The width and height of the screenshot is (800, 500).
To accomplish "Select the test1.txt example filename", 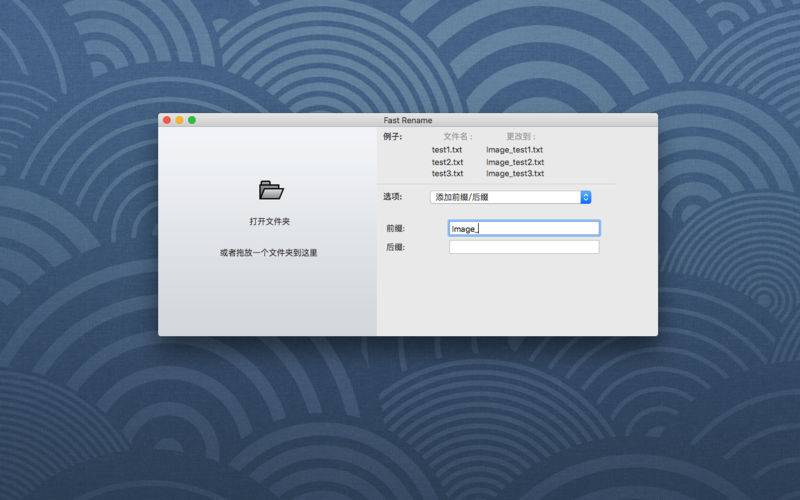I will click(x=447, y=149).
